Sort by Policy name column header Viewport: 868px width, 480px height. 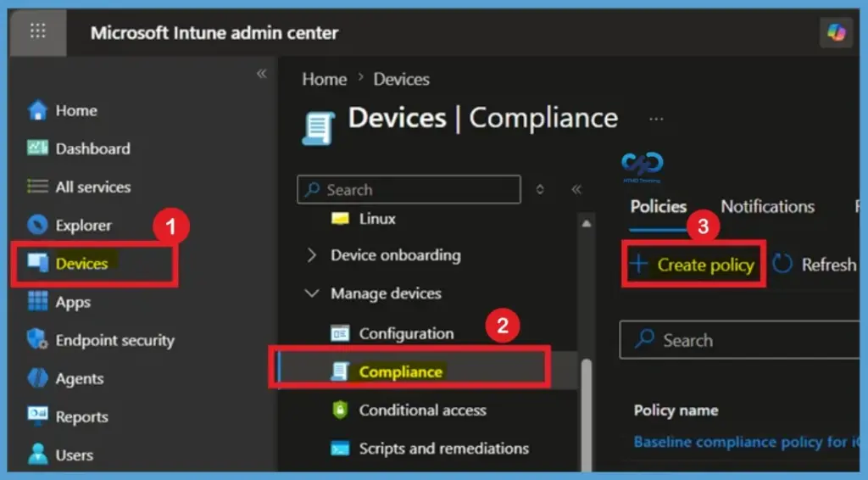(676, 410)
